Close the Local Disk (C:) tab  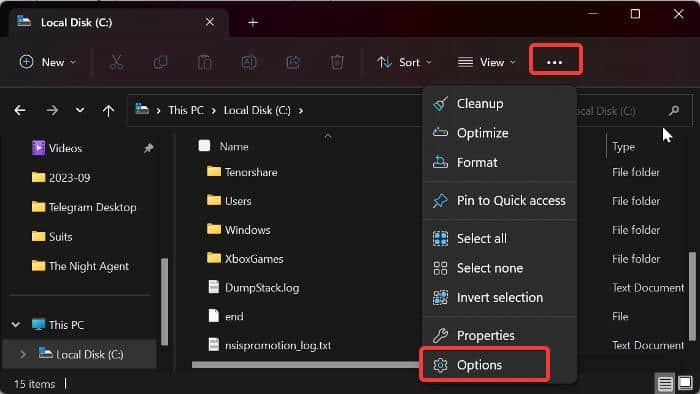click(209, 22)
